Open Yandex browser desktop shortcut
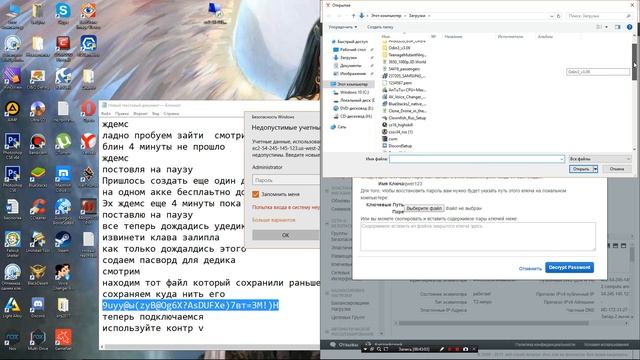The image size is (640, 360). 88,144
